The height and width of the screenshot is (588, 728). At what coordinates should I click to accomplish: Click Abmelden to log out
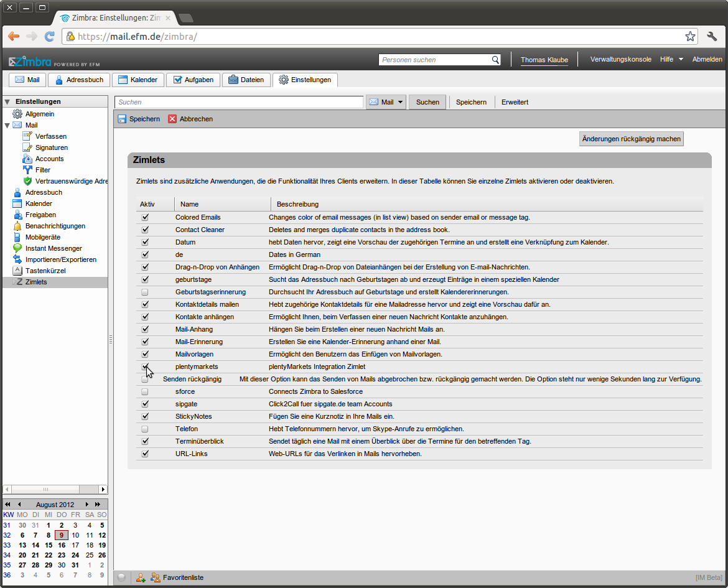click(707, 60)
